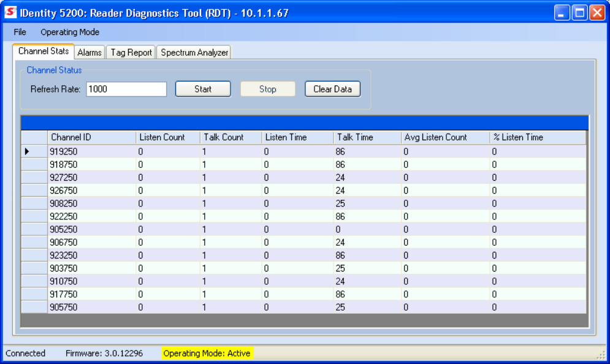This screenshot has height=364, width=610.
Task: Select channel 903750 cell
Action: point(92,268)
